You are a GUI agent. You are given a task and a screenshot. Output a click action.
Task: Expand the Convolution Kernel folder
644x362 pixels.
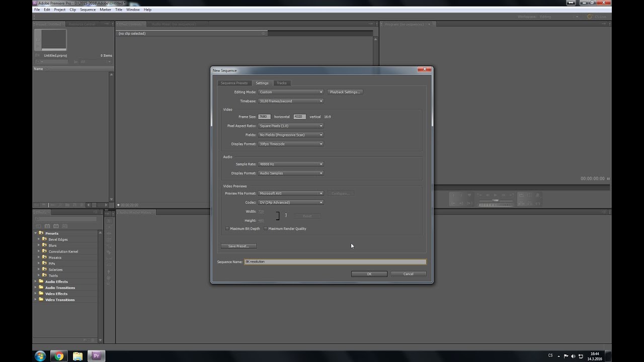(39, 251)
